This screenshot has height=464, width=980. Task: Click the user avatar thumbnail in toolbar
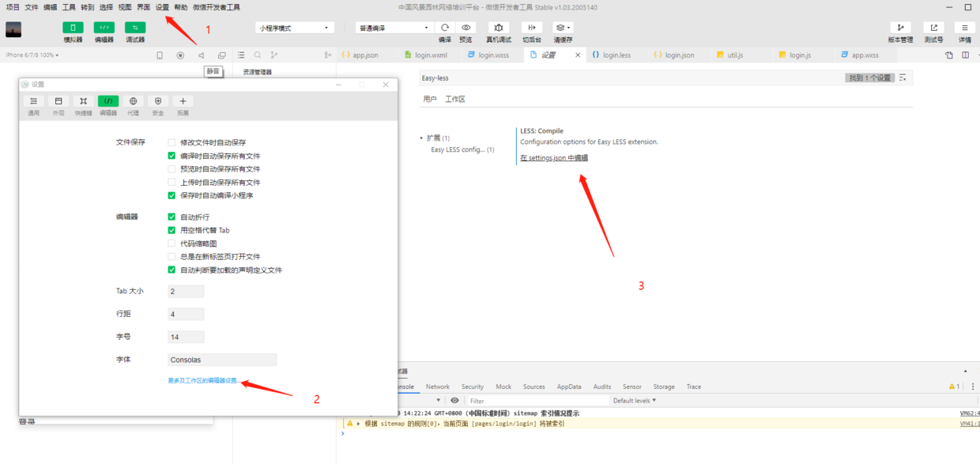click(x=13, y=29)
